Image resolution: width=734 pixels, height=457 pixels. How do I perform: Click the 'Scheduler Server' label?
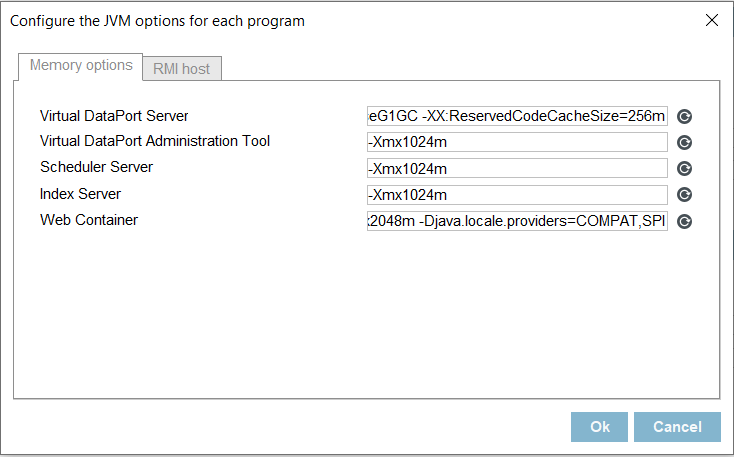96,167
